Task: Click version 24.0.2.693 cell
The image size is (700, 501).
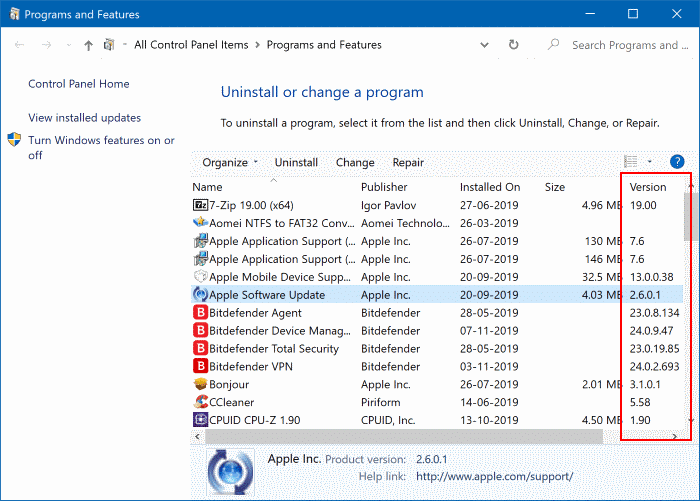Action: pyautogui.click(x=654, y=367)
